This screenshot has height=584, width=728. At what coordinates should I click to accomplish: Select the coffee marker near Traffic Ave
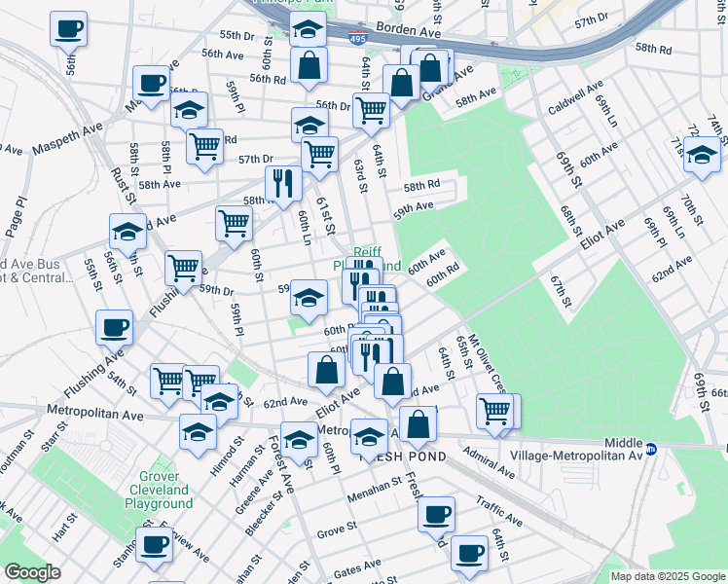pyautogui.click(x=437, y=513)
